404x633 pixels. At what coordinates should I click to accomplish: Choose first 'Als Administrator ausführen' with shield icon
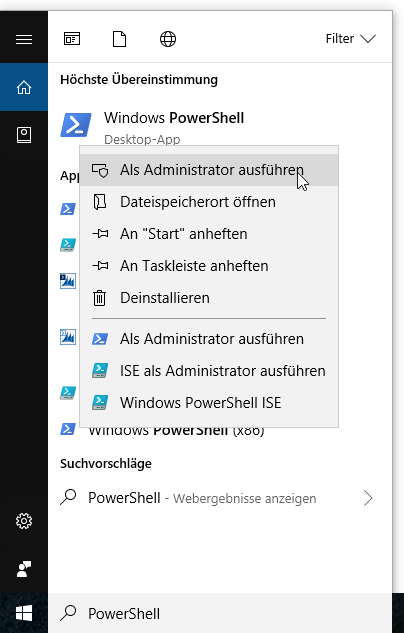pos(209,170)
